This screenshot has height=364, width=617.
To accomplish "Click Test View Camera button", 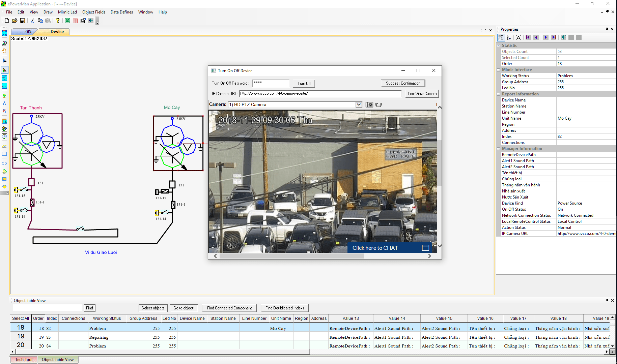I will pos(422,94).
